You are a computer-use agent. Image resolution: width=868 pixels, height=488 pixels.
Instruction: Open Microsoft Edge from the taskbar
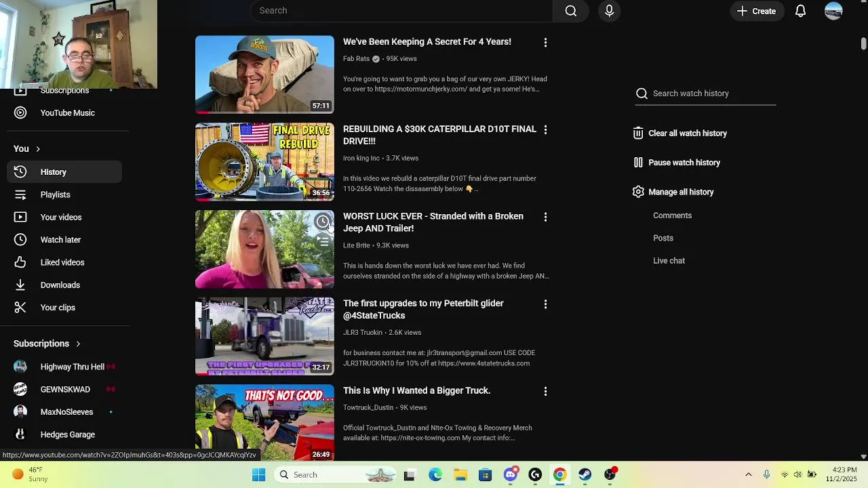pyautogui.click(x=435, y=475)
